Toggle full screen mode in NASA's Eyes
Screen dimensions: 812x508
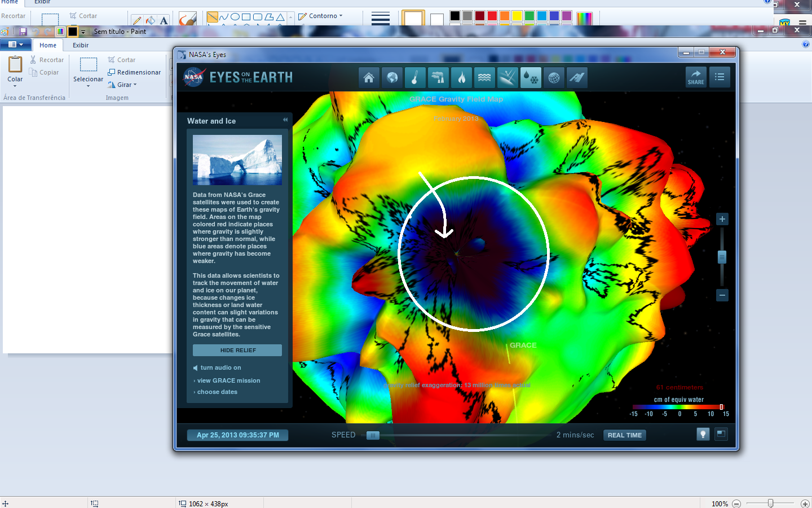[x=721, y=434]
